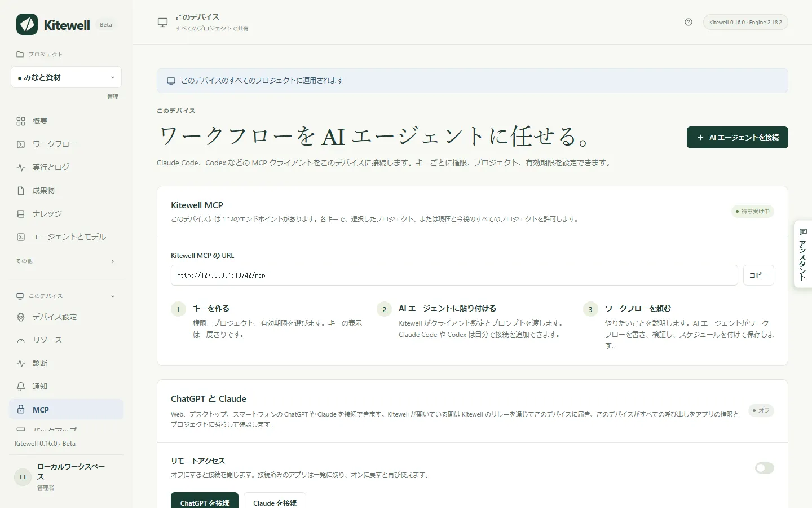The width and height of the screenshot is (812, 508).
Task: Click the Kitewell MCP URL field
Action: coord(454,275)
